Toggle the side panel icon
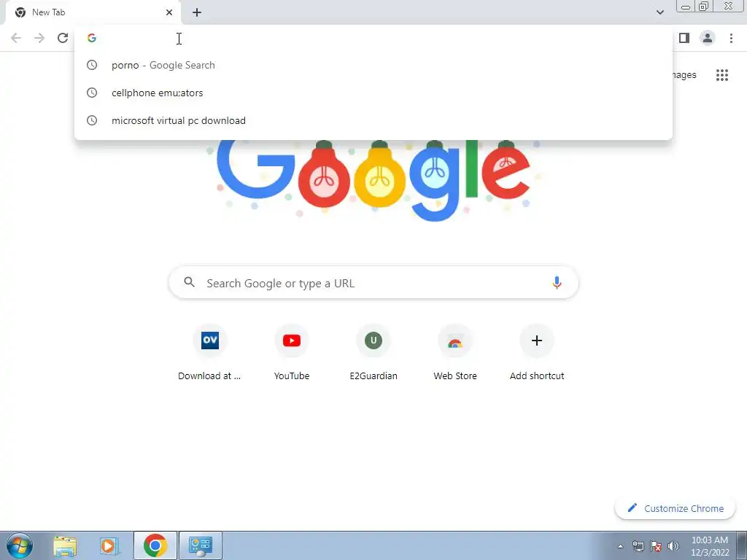The image size is (747, 560). (684, 38)
